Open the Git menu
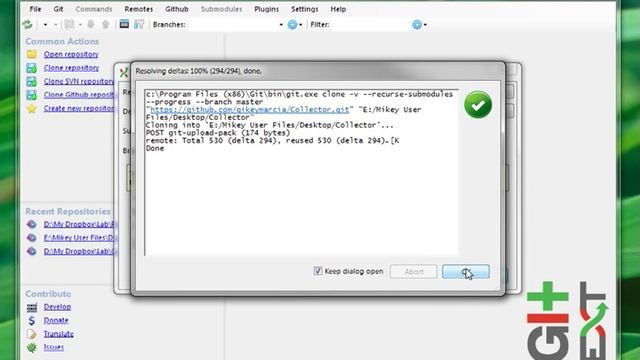Screen dimensions: 640x360 (58, 9)
